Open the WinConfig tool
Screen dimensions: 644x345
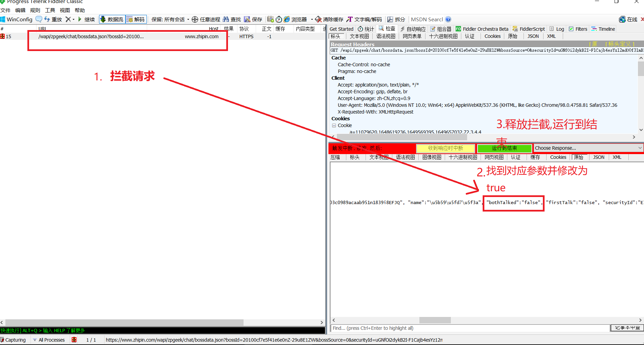(x=16, y=19)
